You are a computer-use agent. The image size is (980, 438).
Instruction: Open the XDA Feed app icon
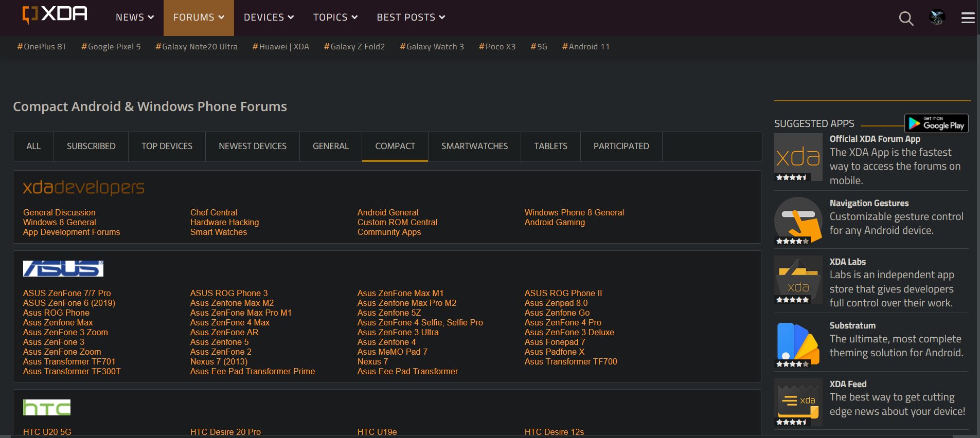(x=798, y=402)
